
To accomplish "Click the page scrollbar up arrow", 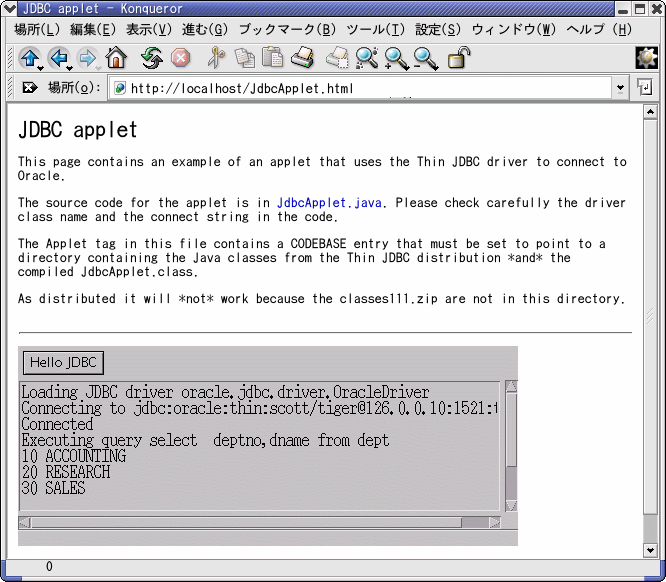I will click(x=650, y=112).
